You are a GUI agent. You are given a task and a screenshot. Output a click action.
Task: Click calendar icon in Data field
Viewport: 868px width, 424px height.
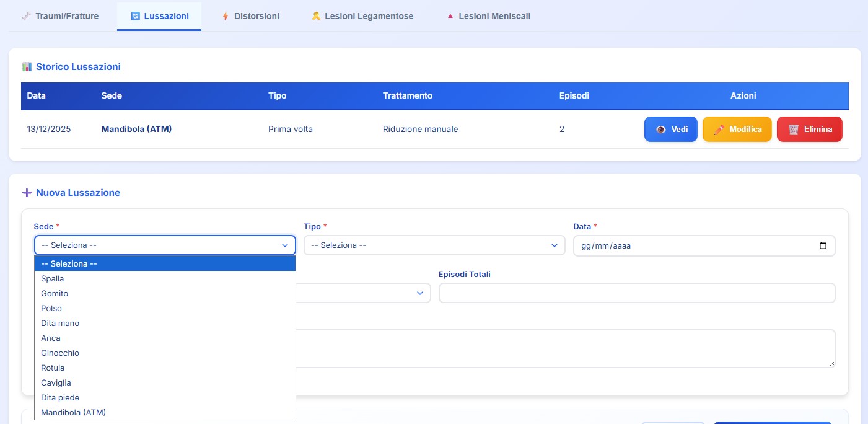pos(823,245)
